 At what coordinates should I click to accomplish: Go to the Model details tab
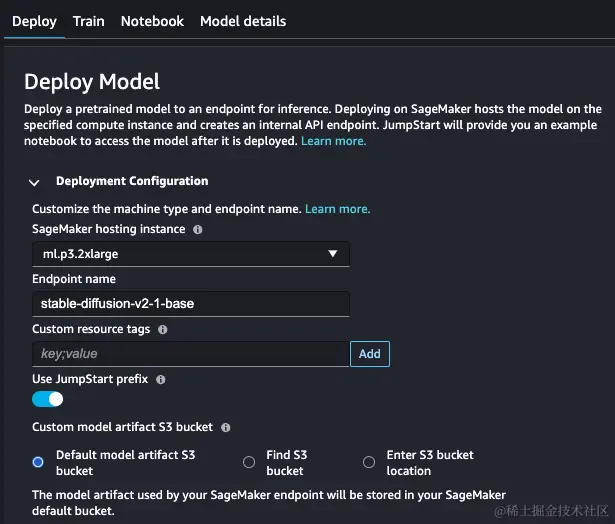tap(243, 21)
